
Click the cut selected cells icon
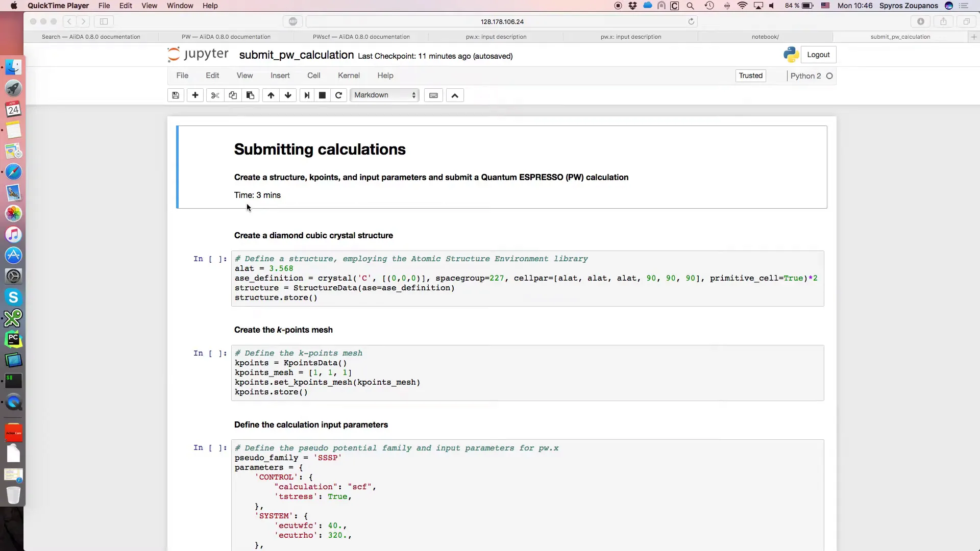[215, 95]
